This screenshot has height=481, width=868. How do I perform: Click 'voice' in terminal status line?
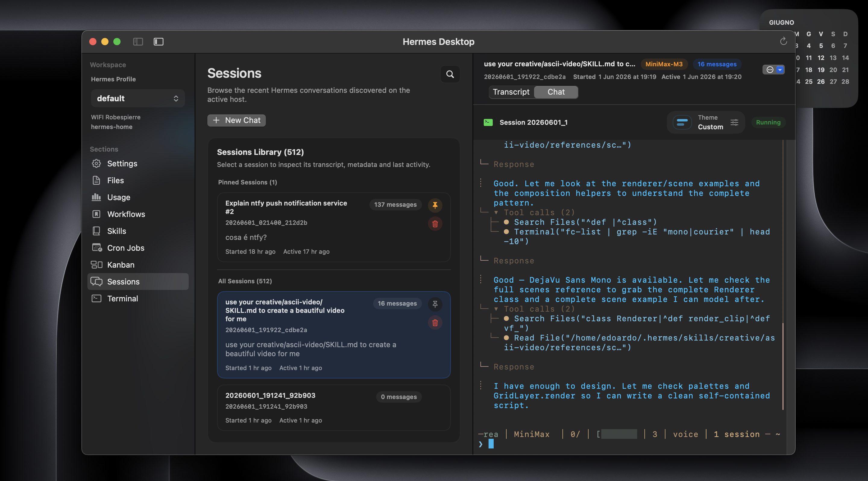click(x=685, y=434)
